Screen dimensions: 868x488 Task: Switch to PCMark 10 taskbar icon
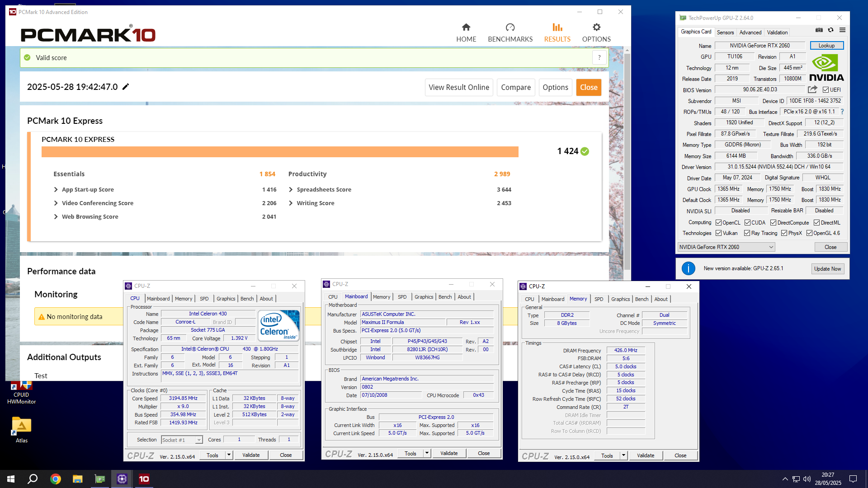pos(144,479)
